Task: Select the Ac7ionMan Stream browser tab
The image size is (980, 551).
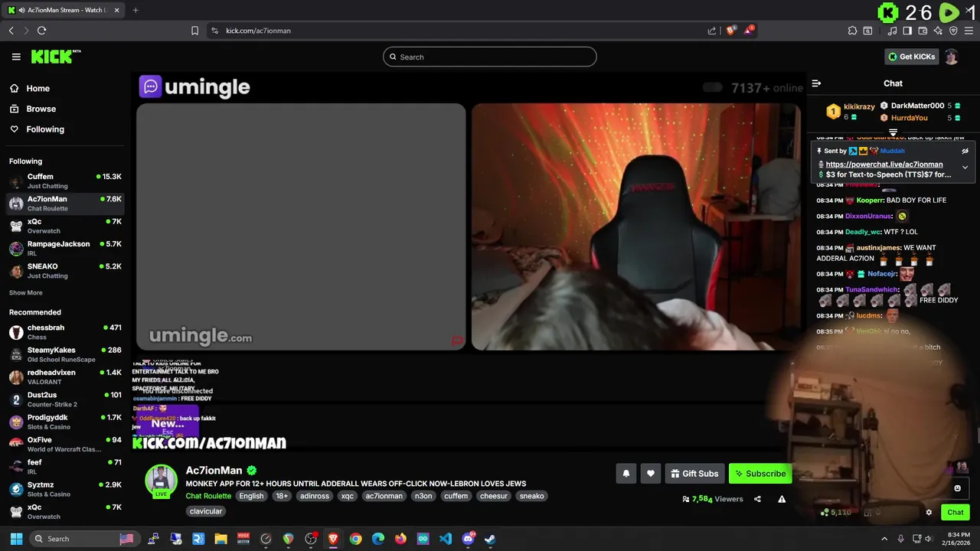Action: 63,10
